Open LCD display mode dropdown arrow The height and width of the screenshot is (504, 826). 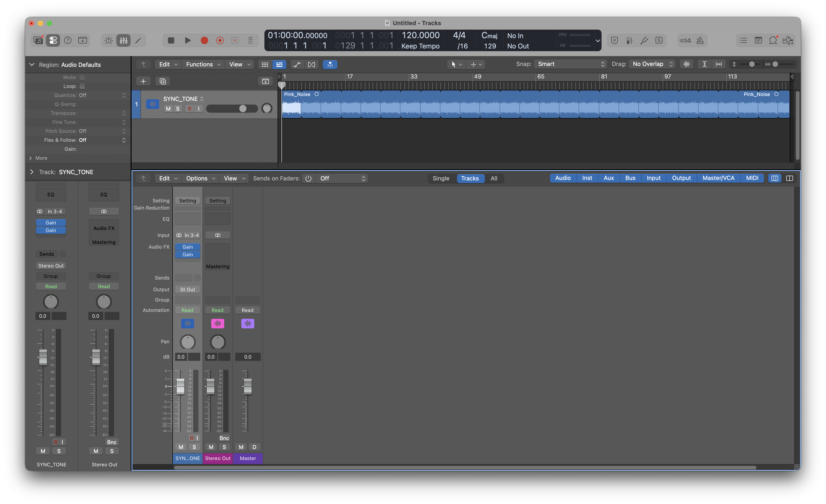[x=597, y=41]
